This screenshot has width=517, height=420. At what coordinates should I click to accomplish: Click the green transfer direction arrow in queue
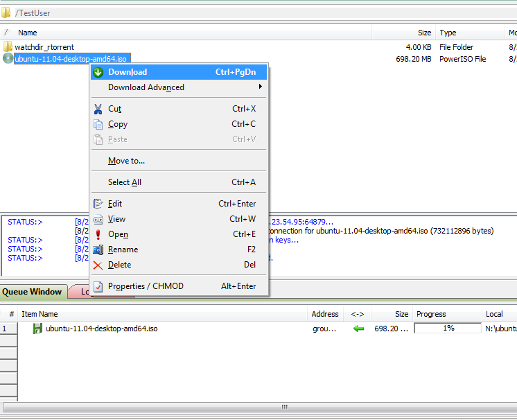point(358,329)
